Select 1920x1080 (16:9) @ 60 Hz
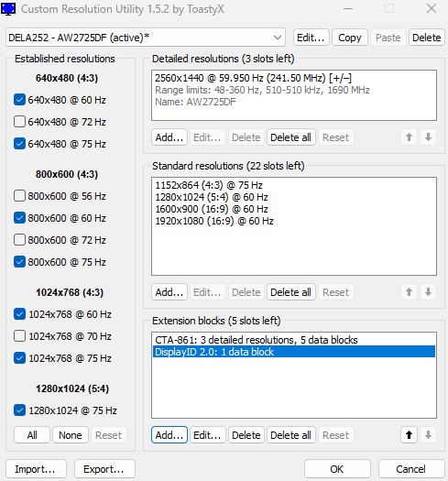Image resolution: width=448 pixels, height=481 pixels. pyautogui.click(x=294, y=221)
